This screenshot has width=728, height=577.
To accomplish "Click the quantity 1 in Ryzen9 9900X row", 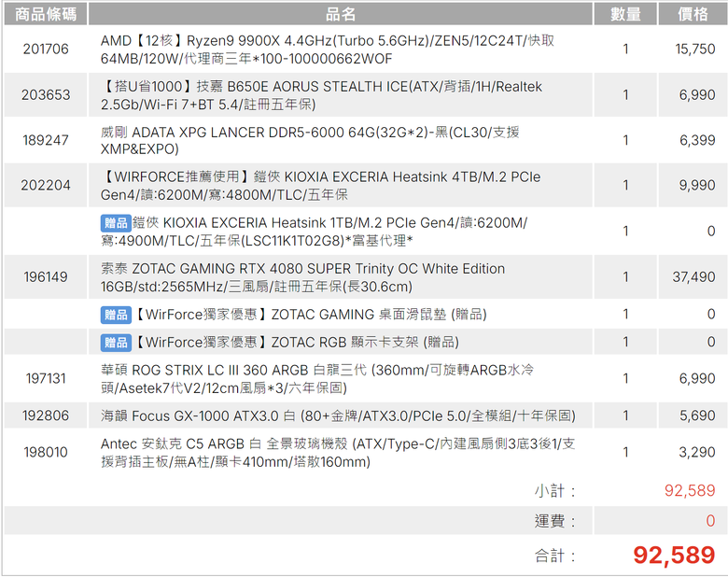I will tap(625, 49).
